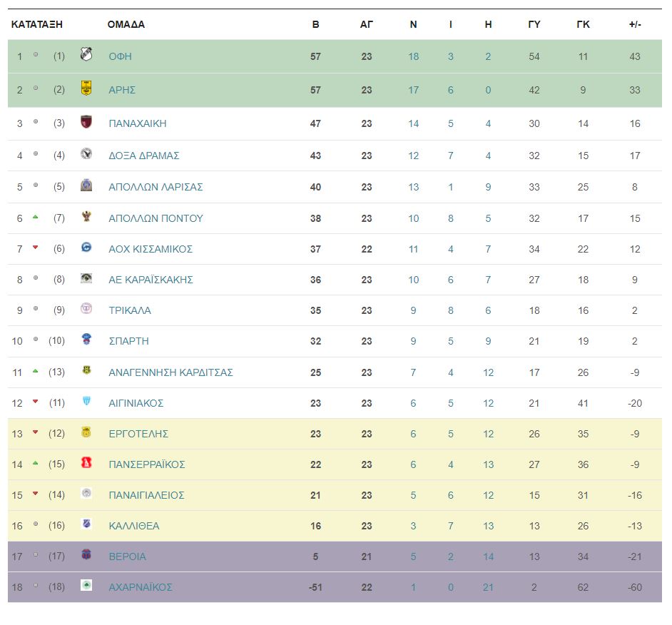Screen dimensions: 672x625
Task: Click the +/- goal difference header
Action: click(635, 24)
